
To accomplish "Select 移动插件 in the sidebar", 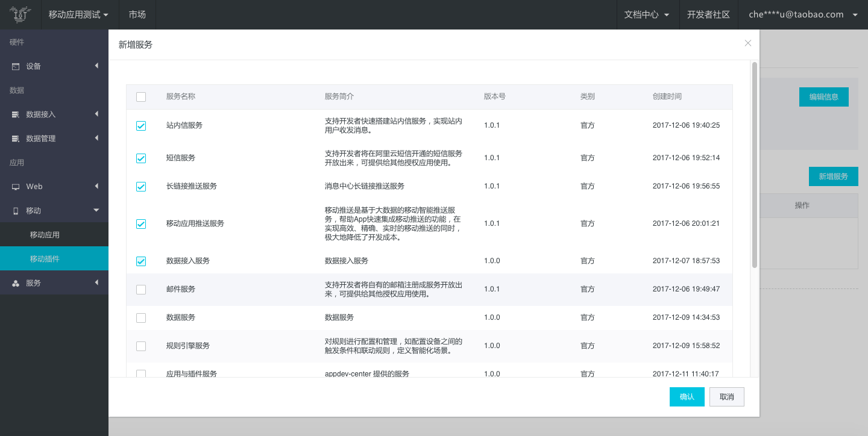I will click(54, 259).
